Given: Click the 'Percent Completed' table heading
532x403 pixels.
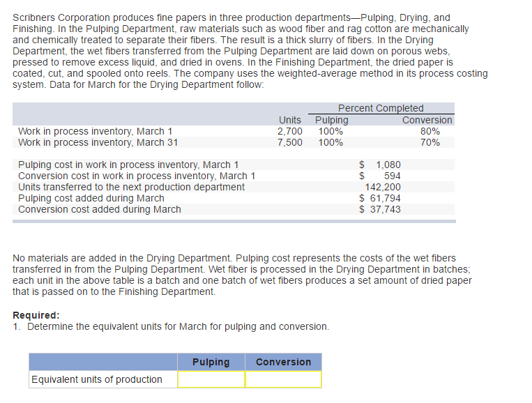Looking at the screenshot, I should click(x=381, y=108).
